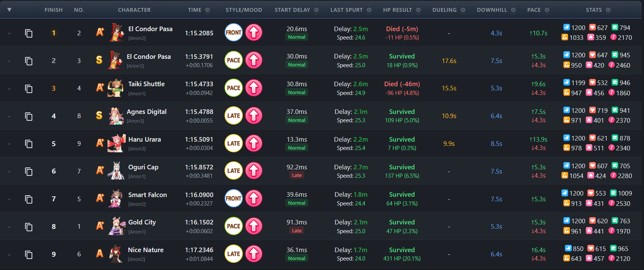Viewport: 644px width, 270px height.
Task: Copy the Haru Urara row
Action: [28, 144]
